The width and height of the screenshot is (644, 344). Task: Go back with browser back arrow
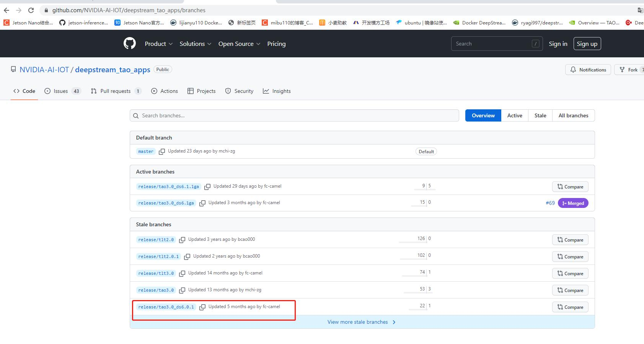click(7, 10)
